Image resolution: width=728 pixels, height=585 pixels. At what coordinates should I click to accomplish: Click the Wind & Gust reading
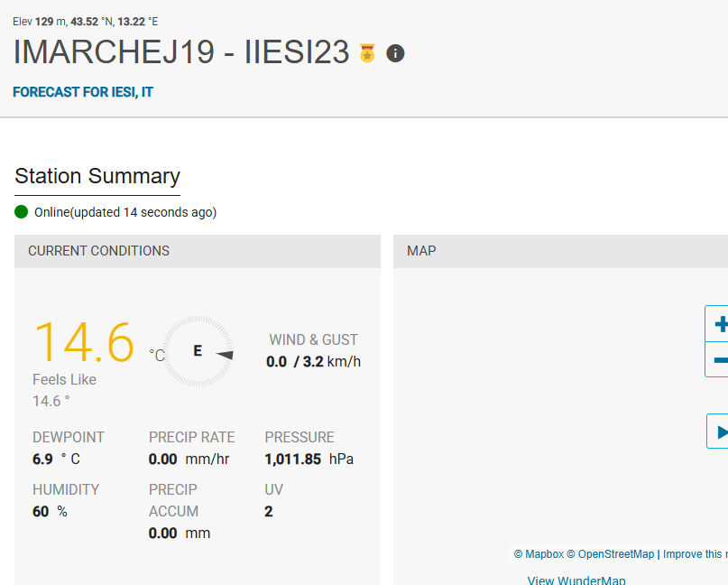pos(313,361)
